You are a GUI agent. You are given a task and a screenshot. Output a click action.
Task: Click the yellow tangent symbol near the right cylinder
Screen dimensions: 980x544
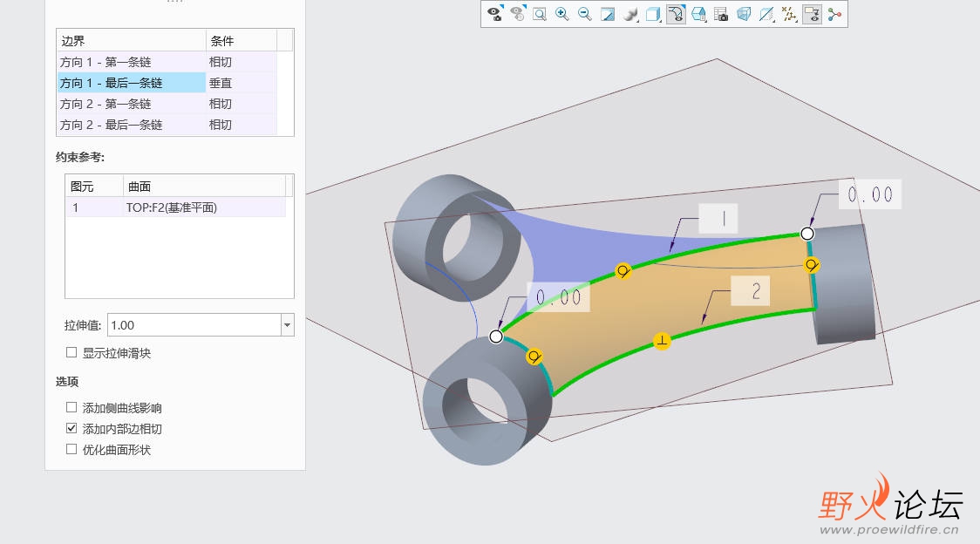(x=811, y=265)
